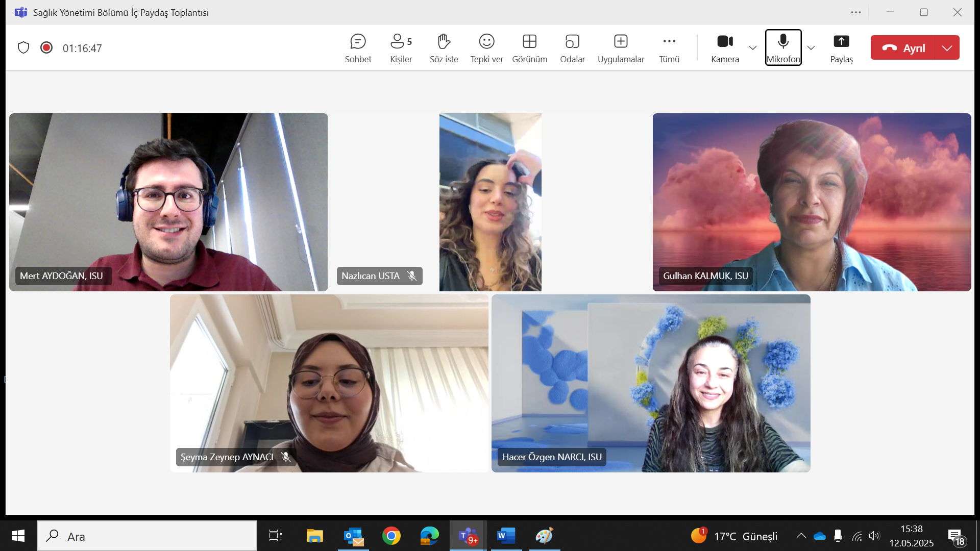Open title bar ellipsis menu
This screenshot has height=551, width=980.
click(x=856, y=12)
